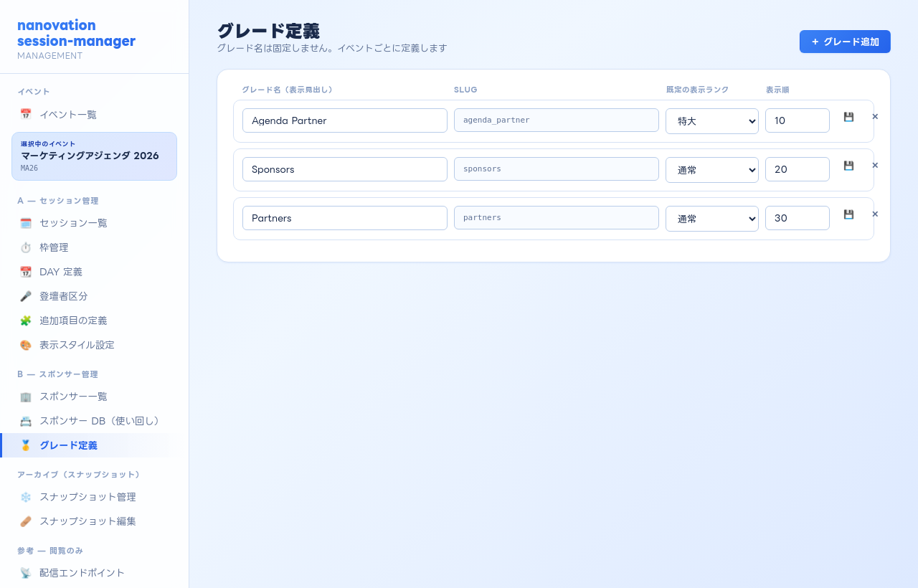Click display order field showing 20
Viewport: 918px width, 588px height.
pyautogui.click(x=798, y=169)
